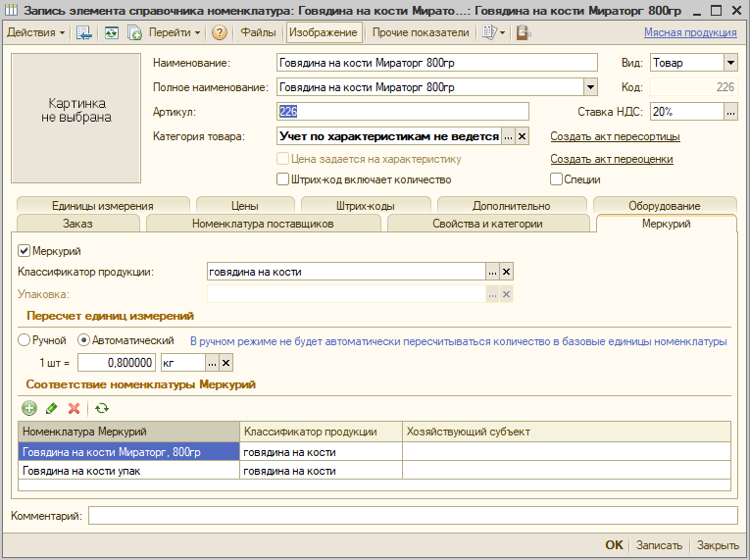Click the 0,800000 conversion value field
Image resolution: width=750 pixels, height=560 pixels.
(117, 363)
